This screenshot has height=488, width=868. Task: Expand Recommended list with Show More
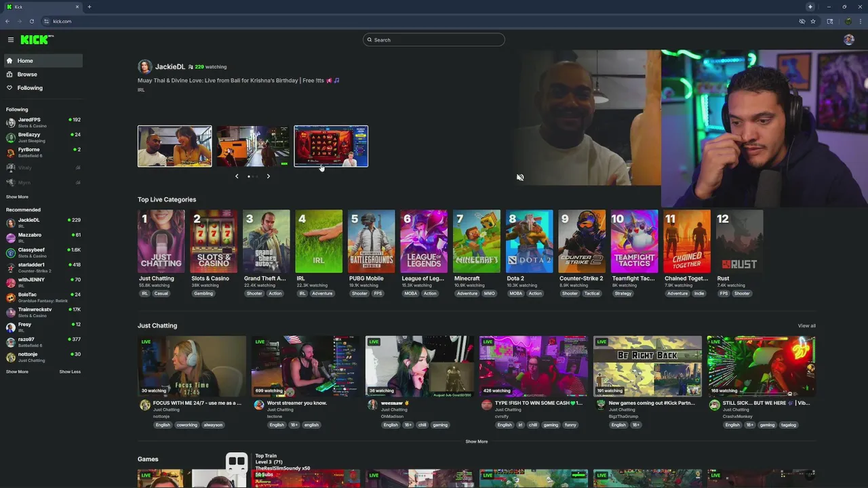coord(17,371)
